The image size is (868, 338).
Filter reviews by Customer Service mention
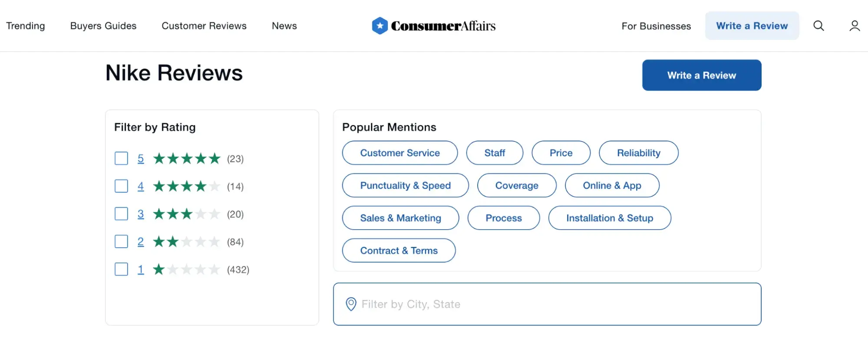click(x=399, y=153)
